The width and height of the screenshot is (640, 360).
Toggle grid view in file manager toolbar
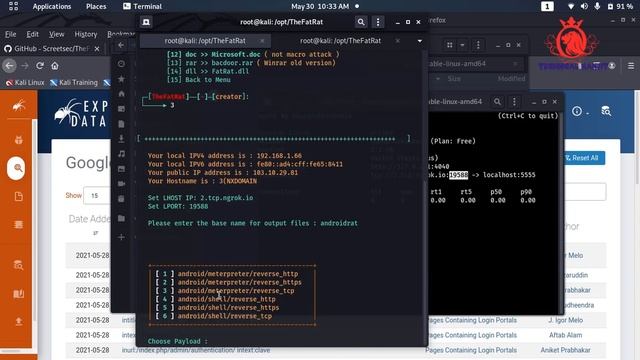[x=449, y=45]
